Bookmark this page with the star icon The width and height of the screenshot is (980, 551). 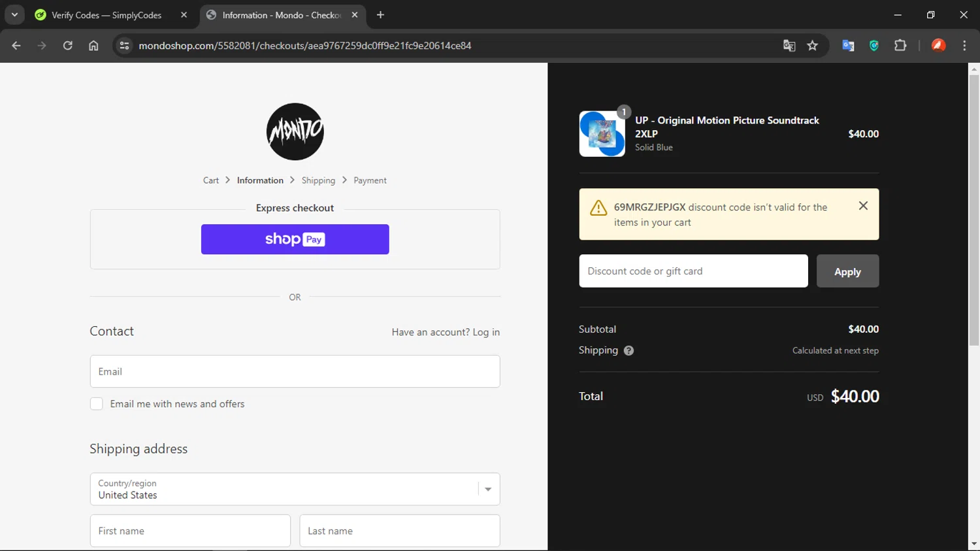(x=813, y=46)
